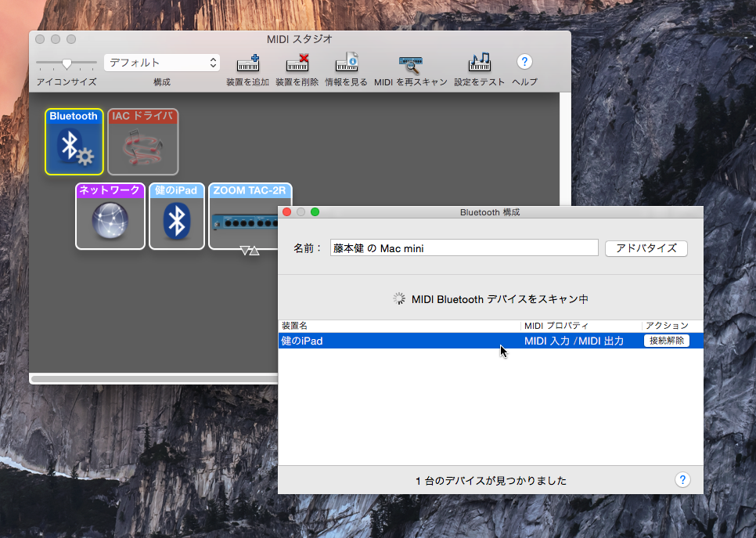The height and width of the screenshot is (538, 756).
Task: Click the アイコンサイズ slider
Action: point(67,63)
